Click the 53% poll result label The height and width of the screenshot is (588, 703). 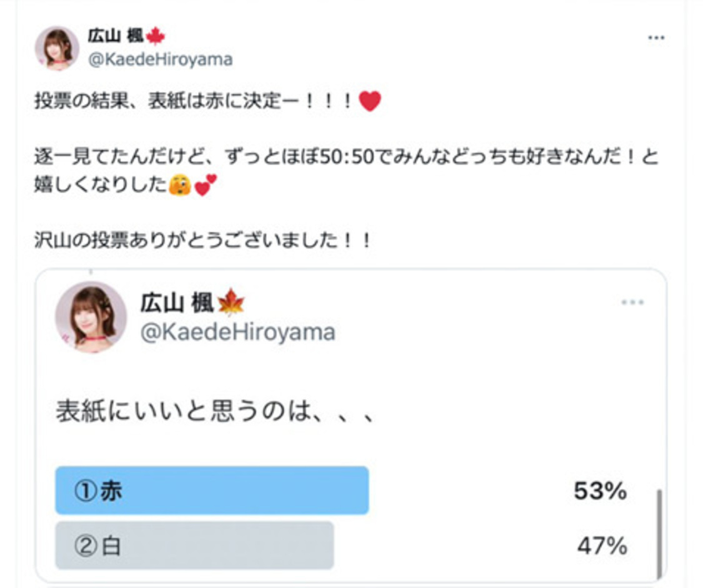click(600, 491)
